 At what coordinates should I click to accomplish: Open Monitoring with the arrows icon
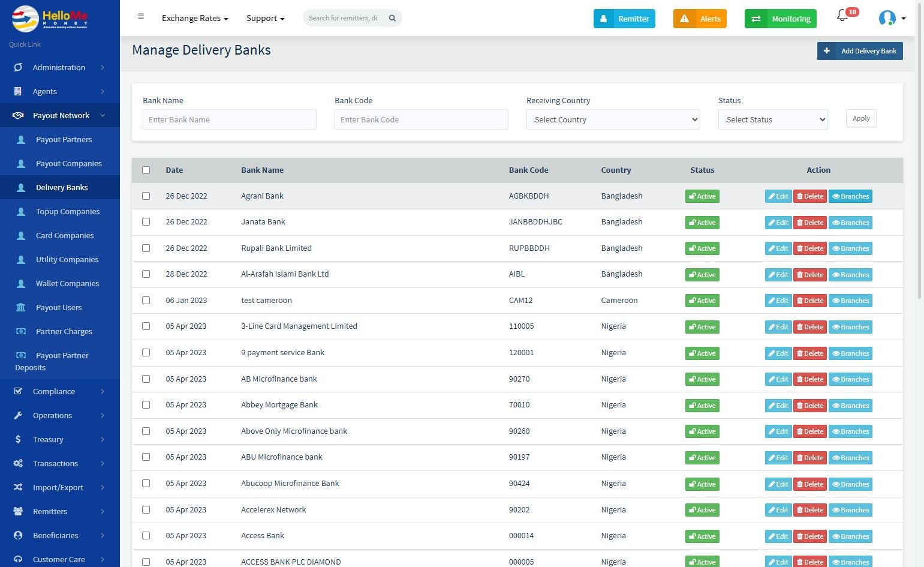click(x=756, y=19)
